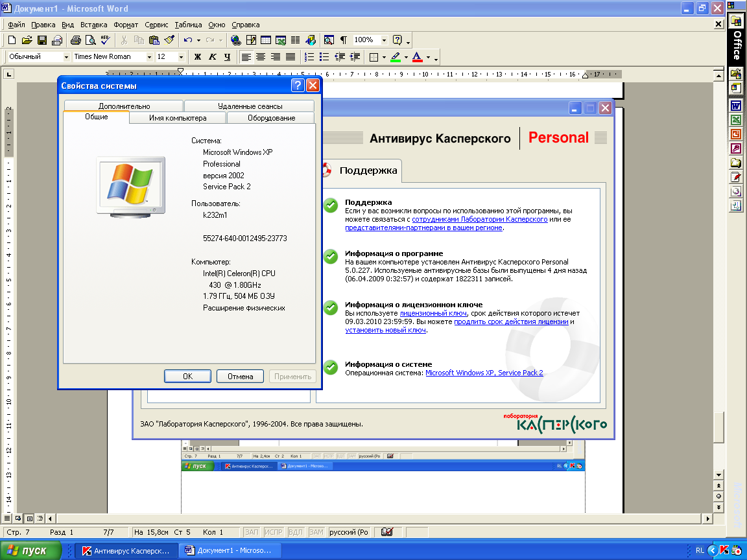
Task: Switch to the Дополнительно tab
Action: (x=124, y=106)
